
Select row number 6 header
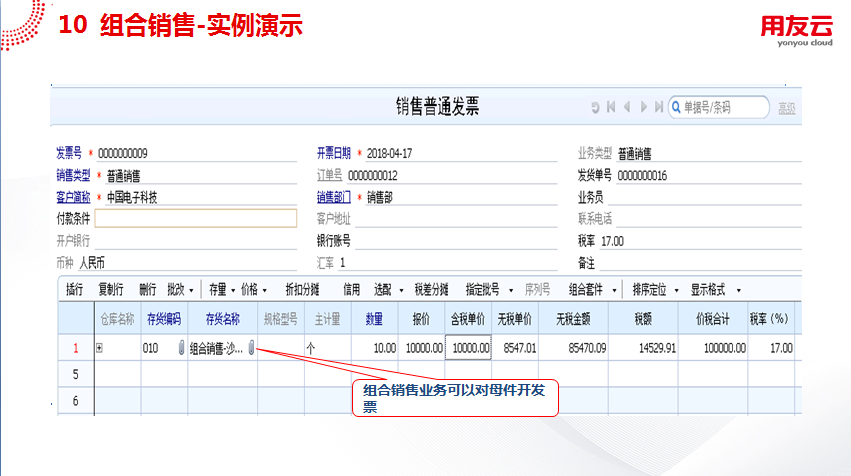[x=75, y=401]
